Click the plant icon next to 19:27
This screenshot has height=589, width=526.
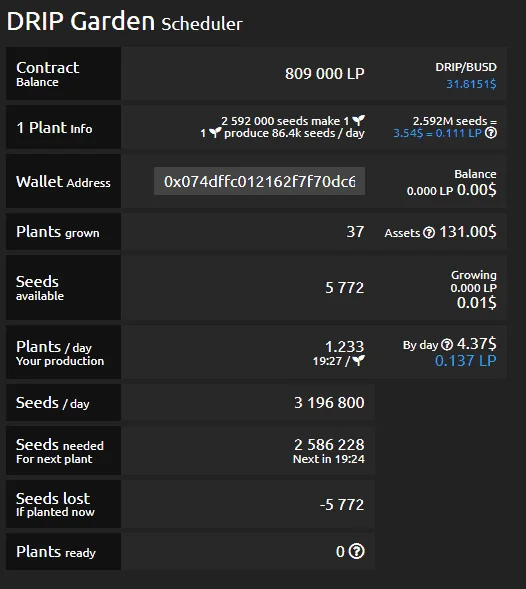click(358, 361)
